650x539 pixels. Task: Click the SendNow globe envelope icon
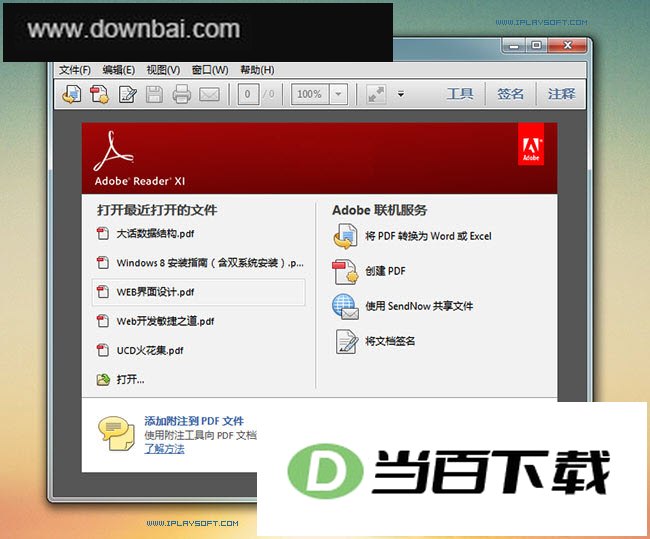(x=345, y=306)
